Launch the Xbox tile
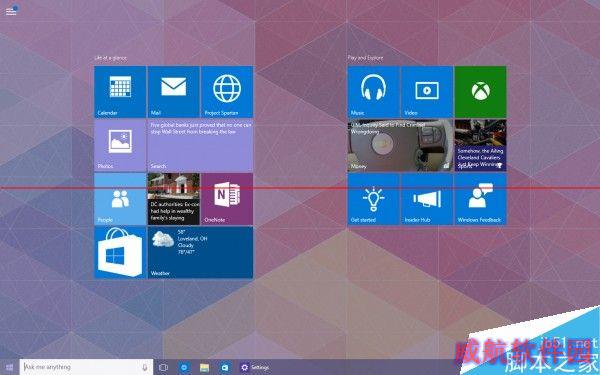Image resolution: width=600 pixels, height=375 pixels. 481,92
